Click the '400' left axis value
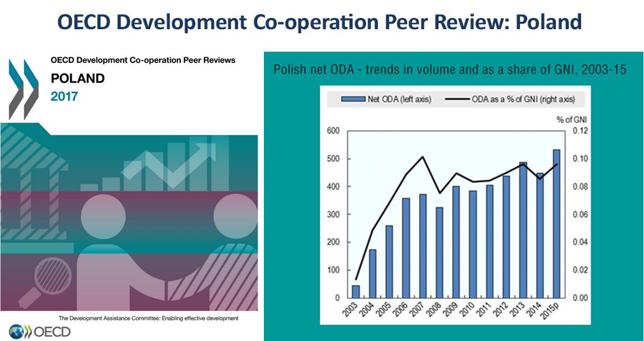This screenshot has width=644, height=341. pyautogui.click(x=333, y=187)
